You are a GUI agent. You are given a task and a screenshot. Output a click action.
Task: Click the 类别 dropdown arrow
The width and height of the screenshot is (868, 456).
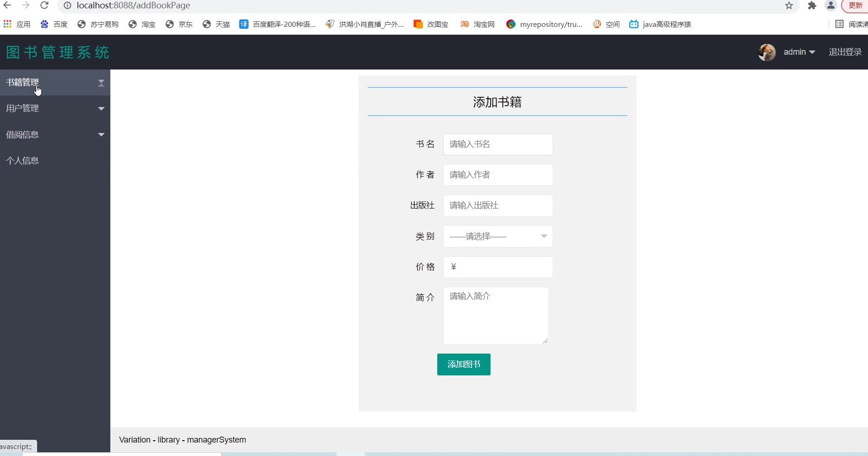coord(544,236)
